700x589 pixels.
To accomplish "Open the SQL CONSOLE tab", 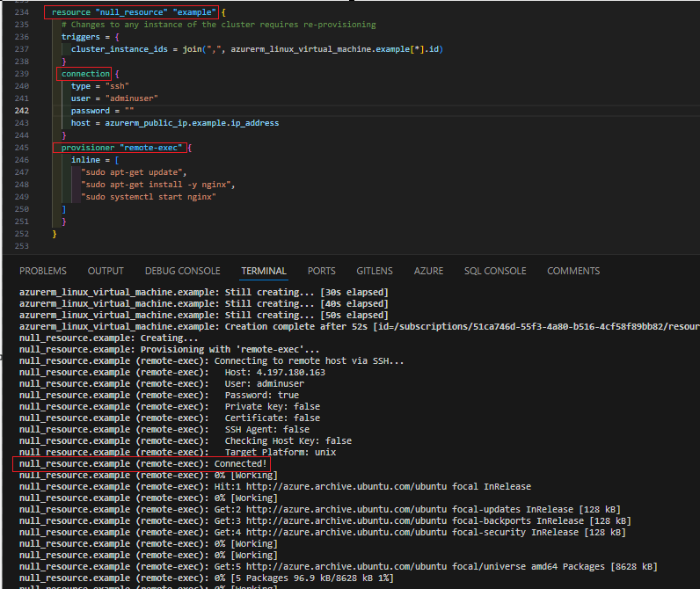I will pos(495,271).
